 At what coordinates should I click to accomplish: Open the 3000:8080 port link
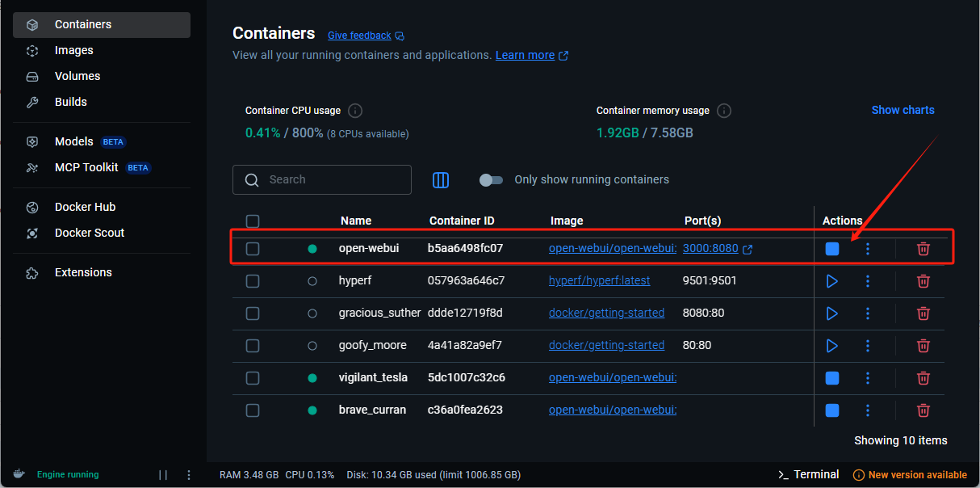pyautogui.click(x=710, y=249)
